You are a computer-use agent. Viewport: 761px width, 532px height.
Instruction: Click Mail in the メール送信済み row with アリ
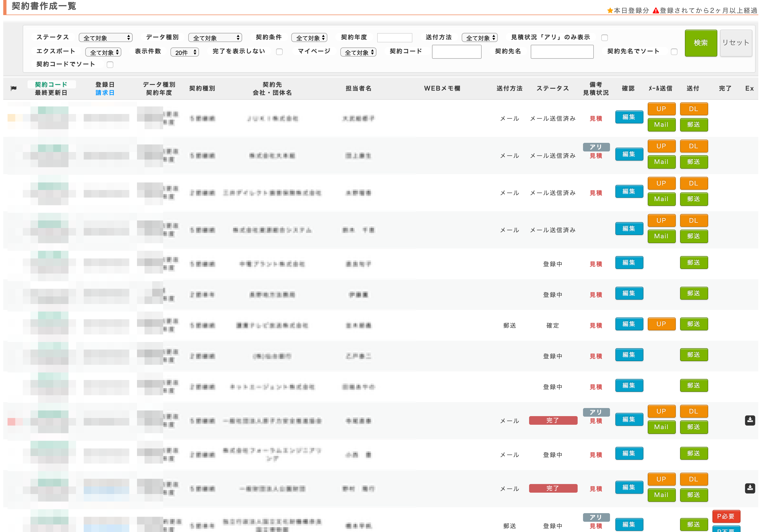[x=661, y=162]
